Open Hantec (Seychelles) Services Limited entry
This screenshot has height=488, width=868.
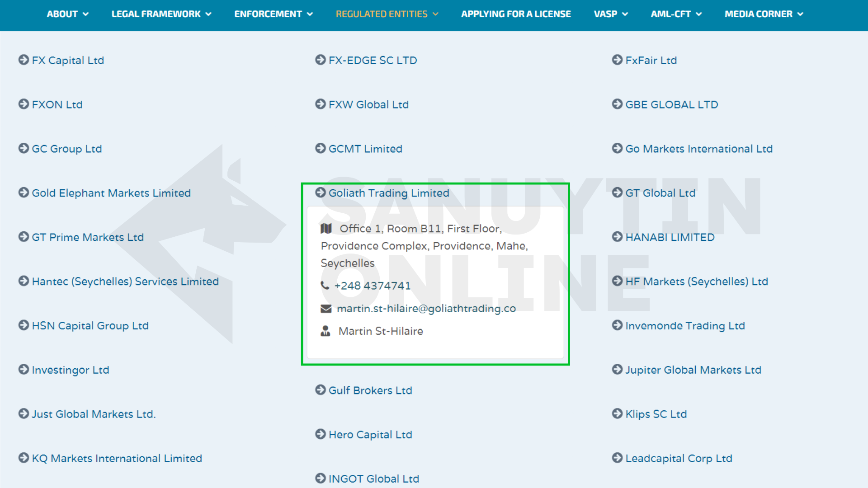pyautogui.click(x=125, y=282)
